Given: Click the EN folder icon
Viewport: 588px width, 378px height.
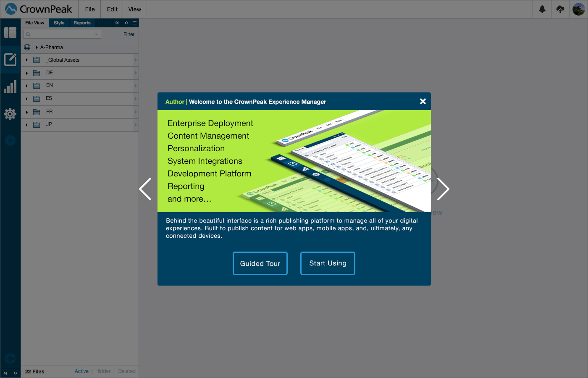Looking at the screenshot, I should point(37,86).
